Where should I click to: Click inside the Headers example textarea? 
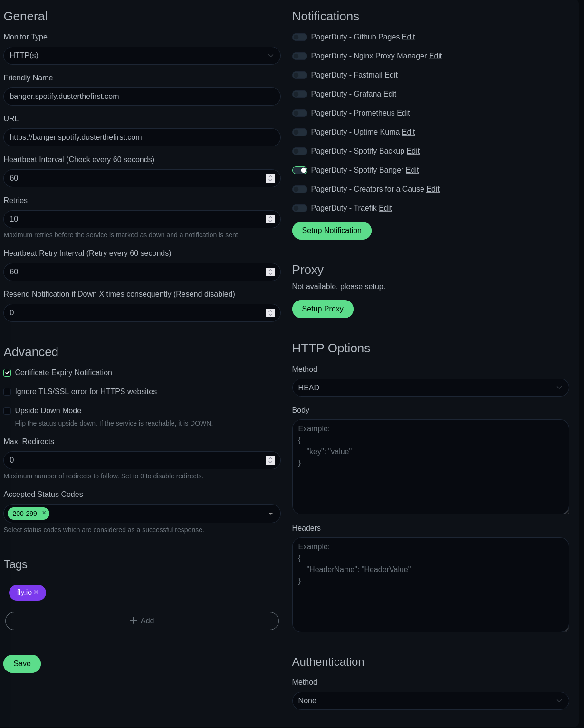tap(430, 585)
